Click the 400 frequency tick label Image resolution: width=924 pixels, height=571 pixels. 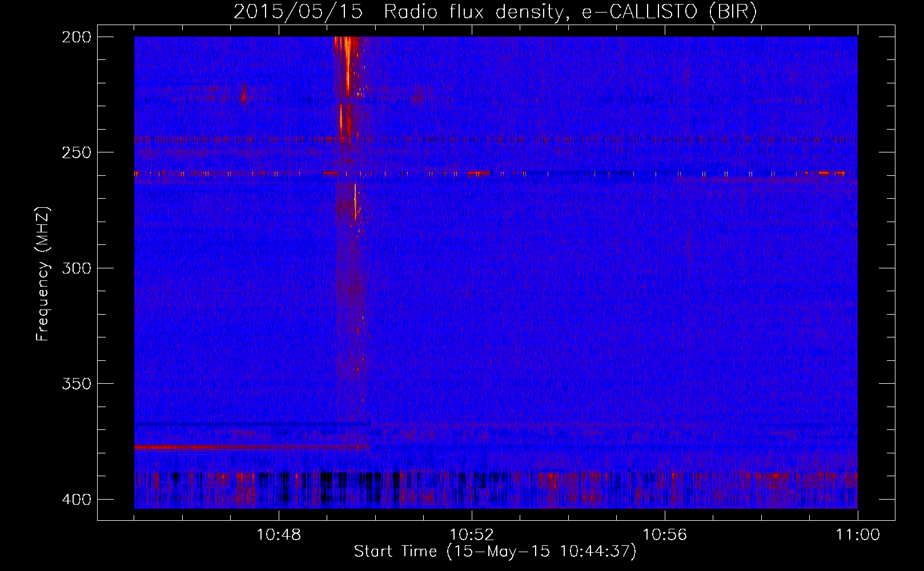pyautogui.click(x=76, y=499)
